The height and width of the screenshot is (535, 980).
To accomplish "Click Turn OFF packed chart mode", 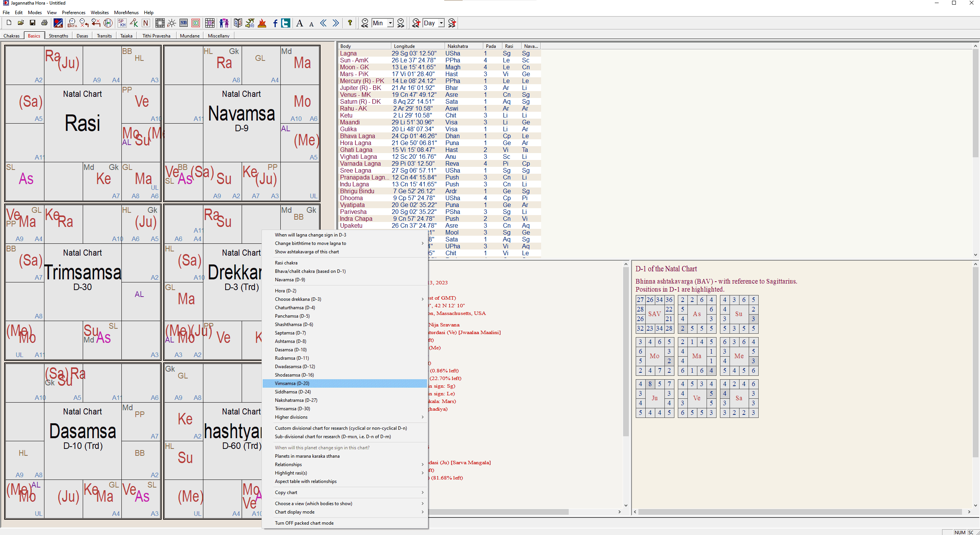I will pos(304,523).
